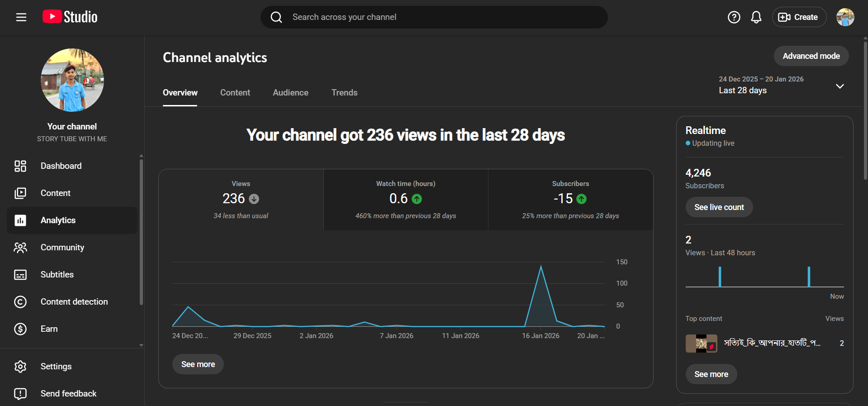Screen dimensions: 868x406
Task: Open the Content detection page
Action: [74, 302]
